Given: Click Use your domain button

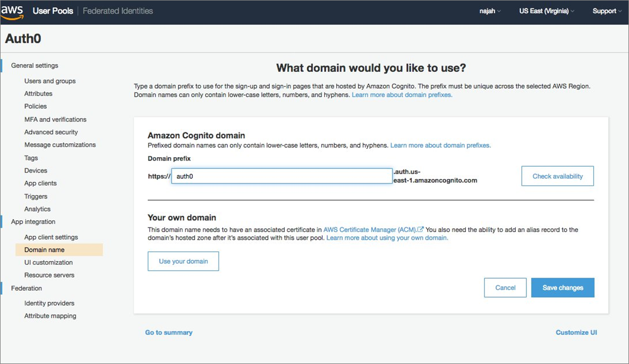Looking at the screenshot, I should [x=183, y=261].
